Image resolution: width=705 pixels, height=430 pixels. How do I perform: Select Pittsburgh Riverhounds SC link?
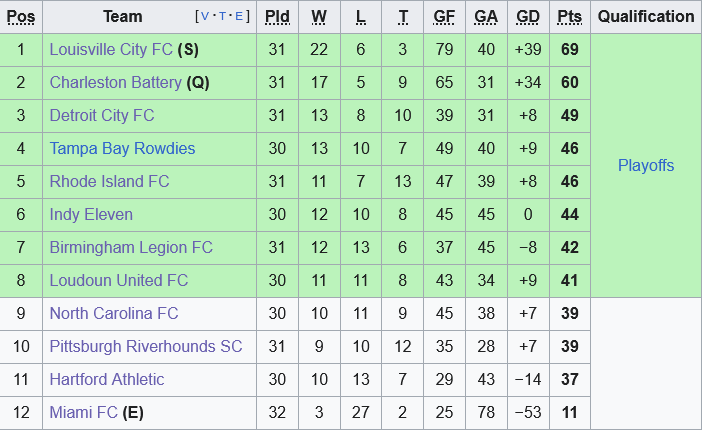click(146, 346)
